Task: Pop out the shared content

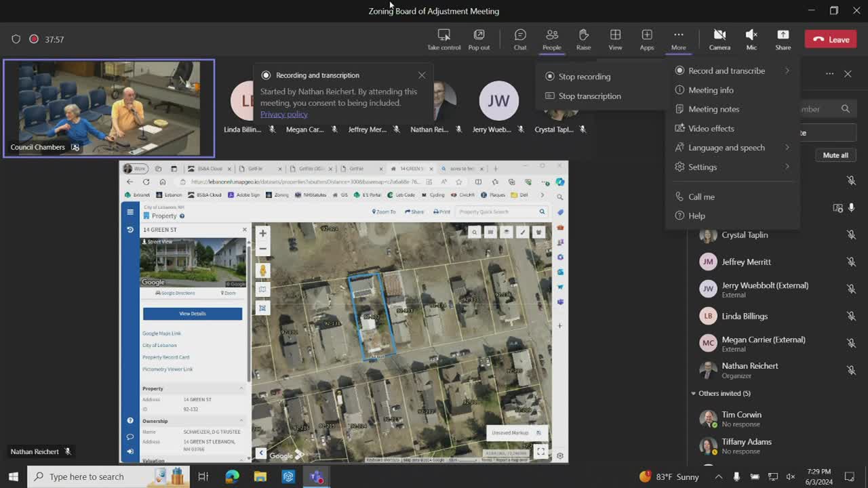Action: click(479, 39)
